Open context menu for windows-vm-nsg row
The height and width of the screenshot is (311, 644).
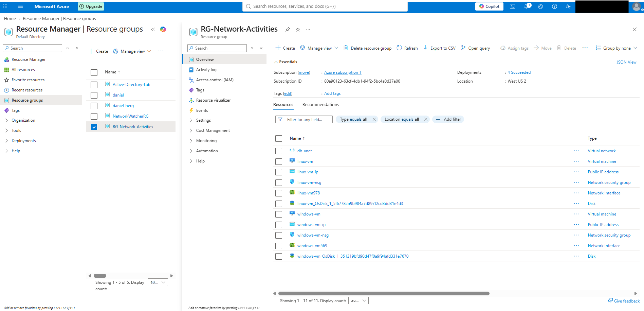[x=576, y=235]
